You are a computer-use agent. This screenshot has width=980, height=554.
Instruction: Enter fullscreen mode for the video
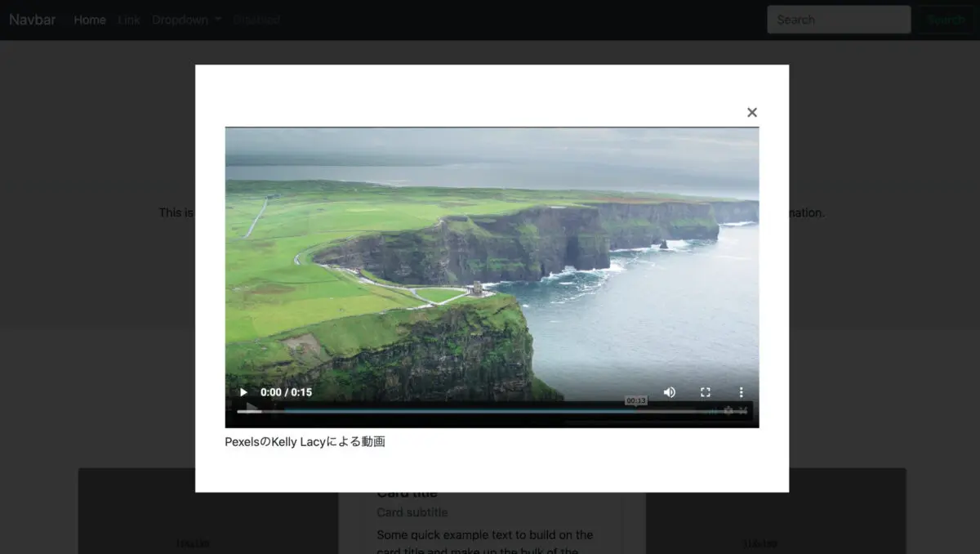click(x=706, y=392)
